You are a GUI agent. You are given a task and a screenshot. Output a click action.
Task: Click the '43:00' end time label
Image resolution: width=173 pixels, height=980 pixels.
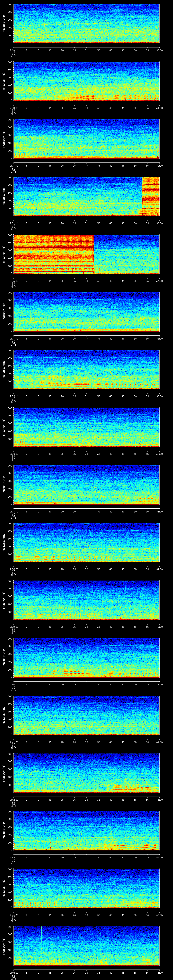pos(160,799)
